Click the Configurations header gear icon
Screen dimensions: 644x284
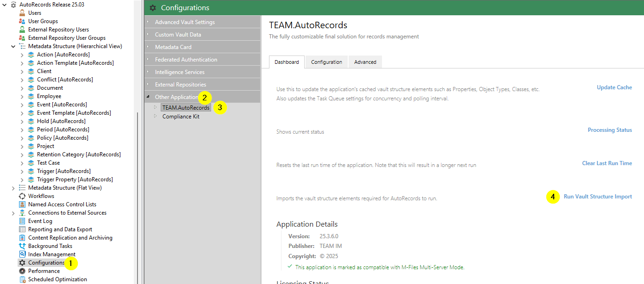(x=153, y=8)
